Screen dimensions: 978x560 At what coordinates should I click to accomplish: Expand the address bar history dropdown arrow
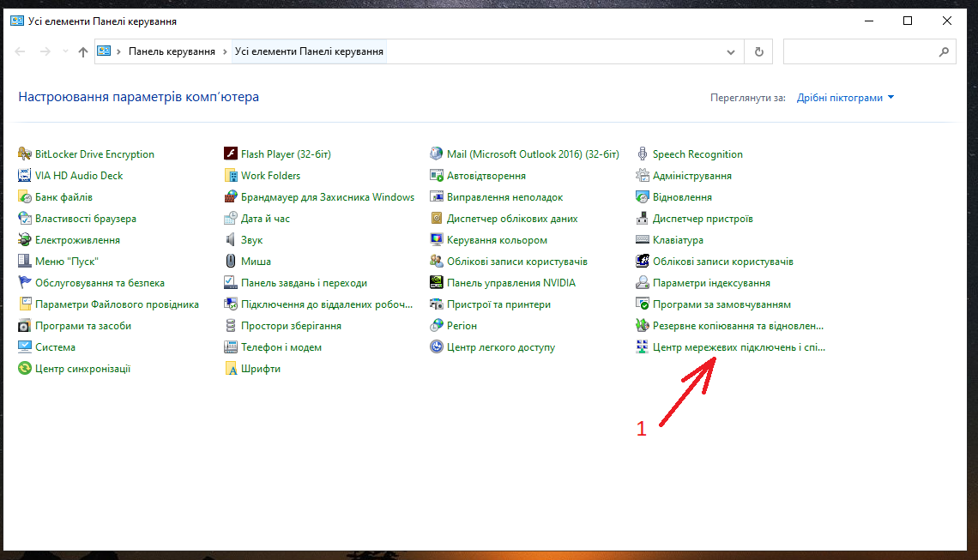[x=731, y=52]
